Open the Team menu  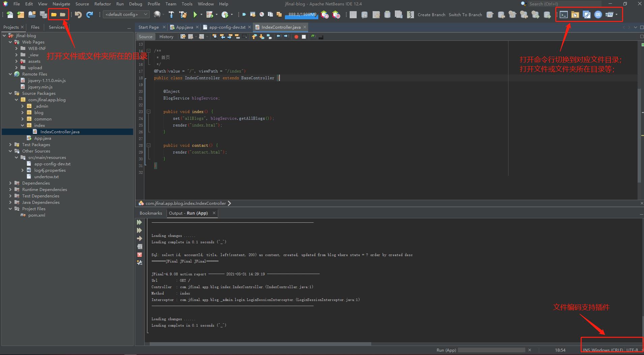[x=171, y=4]
